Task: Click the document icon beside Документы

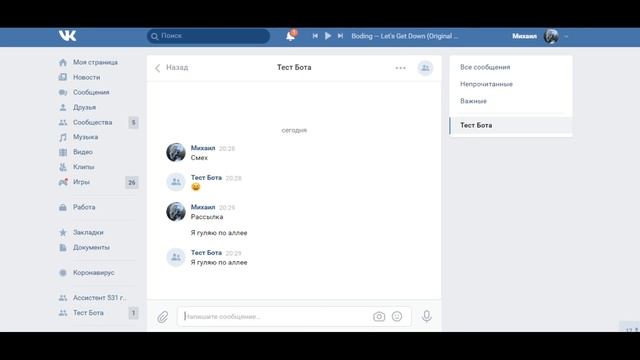Action: pyautogui.click(x=63, y=247)
